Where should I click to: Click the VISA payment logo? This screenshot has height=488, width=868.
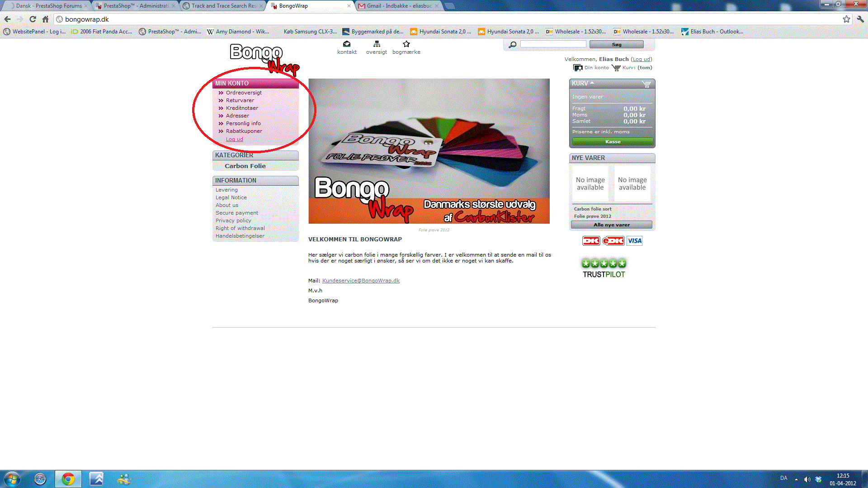(634, 241)
